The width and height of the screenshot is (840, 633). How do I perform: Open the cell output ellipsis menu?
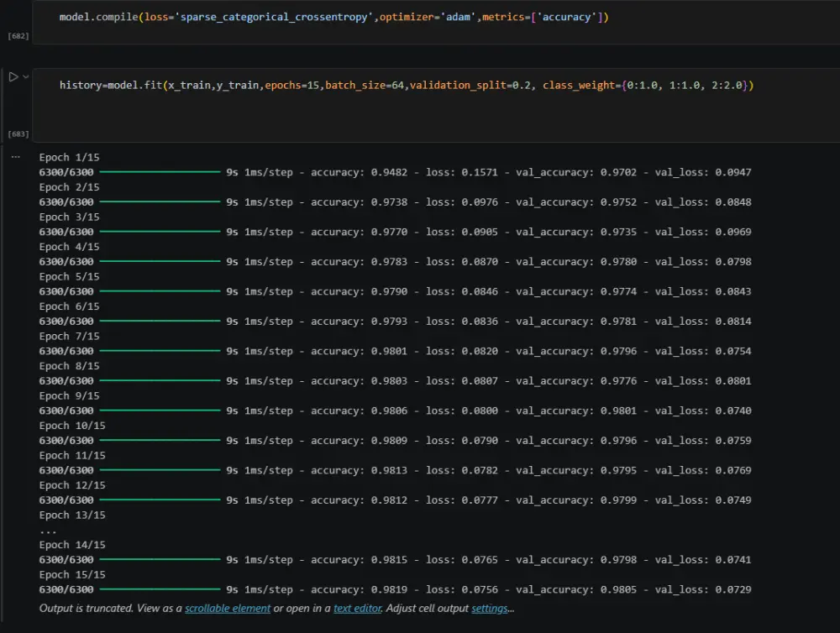click(15, 157)
